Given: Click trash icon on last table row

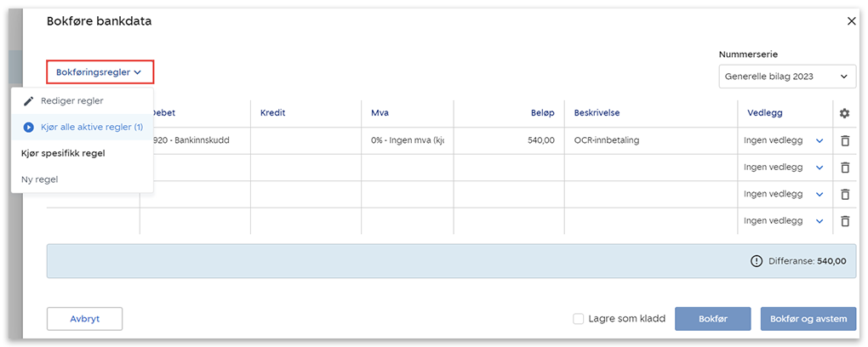Looking at the screenshot, I should pos(844,220).
